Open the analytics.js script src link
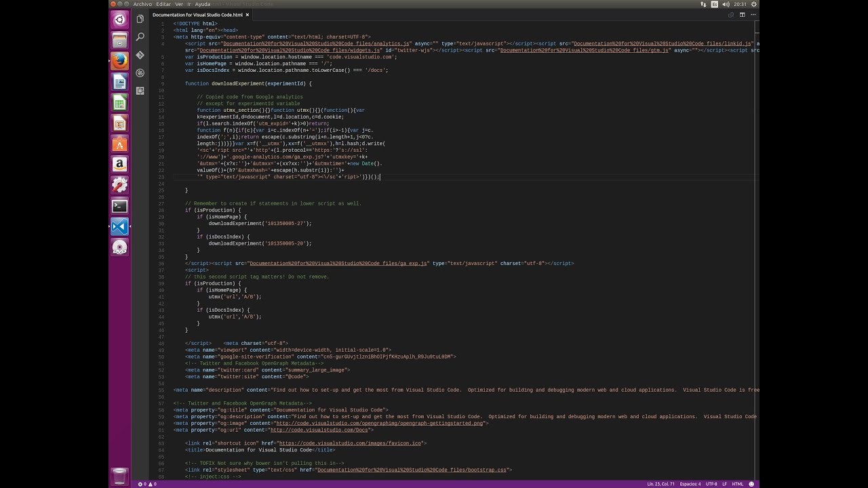Screen dimensions: 868x488 click(x=317, y=43)
